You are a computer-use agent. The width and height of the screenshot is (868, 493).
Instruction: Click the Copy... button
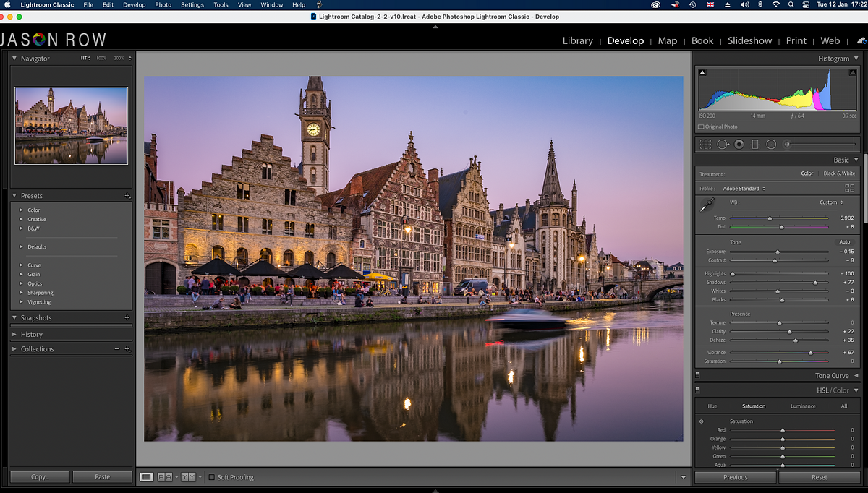[x=40, y=477]
